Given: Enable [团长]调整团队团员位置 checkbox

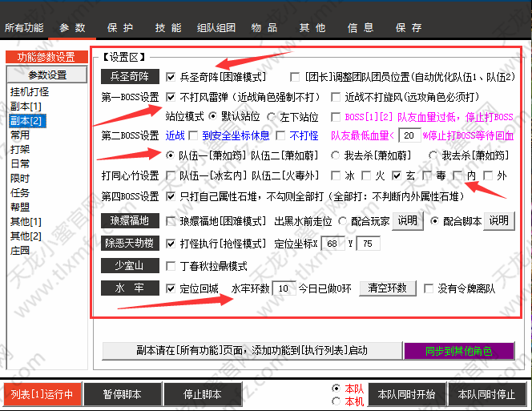Looking at the screenshot, I should point(295,77).
